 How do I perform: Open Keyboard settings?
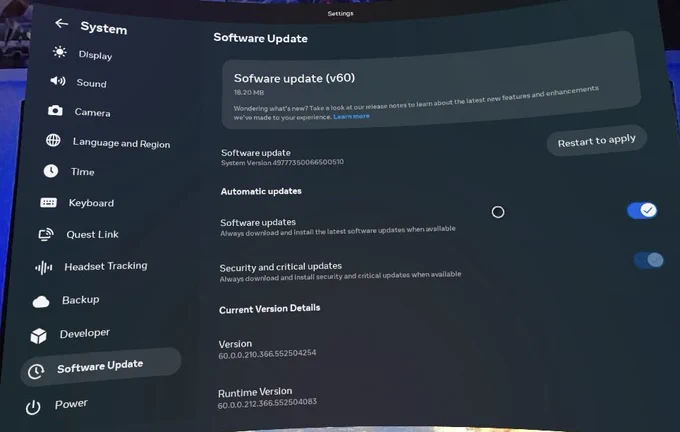[91, 203]
